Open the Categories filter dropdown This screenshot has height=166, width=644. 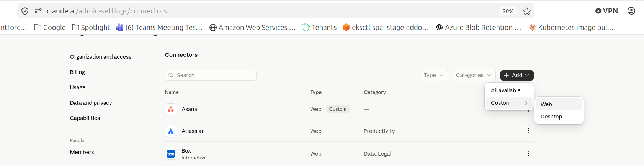[x=474, y=75]
